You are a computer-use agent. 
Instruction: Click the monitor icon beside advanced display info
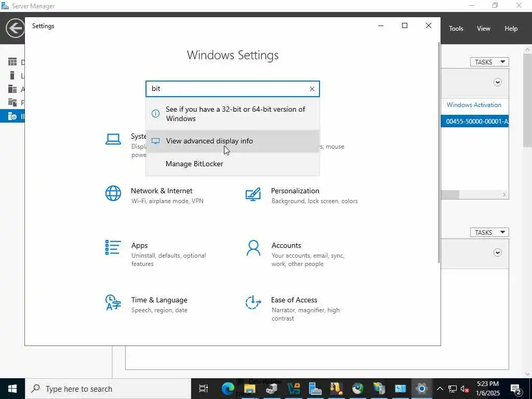point(155,141)
